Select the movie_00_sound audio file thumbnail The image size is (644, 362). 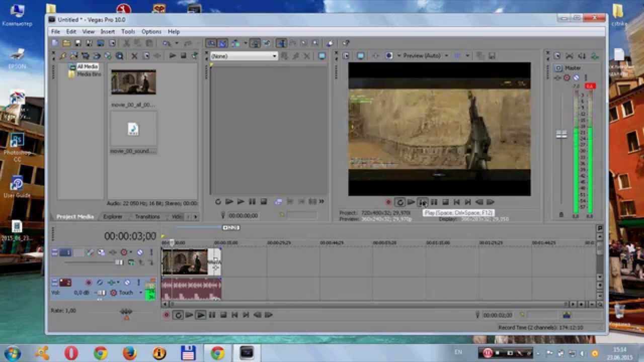(x=133, y=129)
